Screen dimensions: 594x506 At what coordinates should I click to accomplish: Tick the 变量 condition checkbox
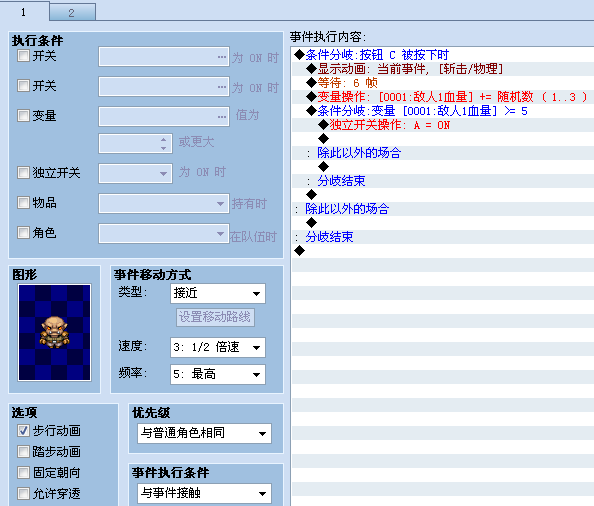23,115
